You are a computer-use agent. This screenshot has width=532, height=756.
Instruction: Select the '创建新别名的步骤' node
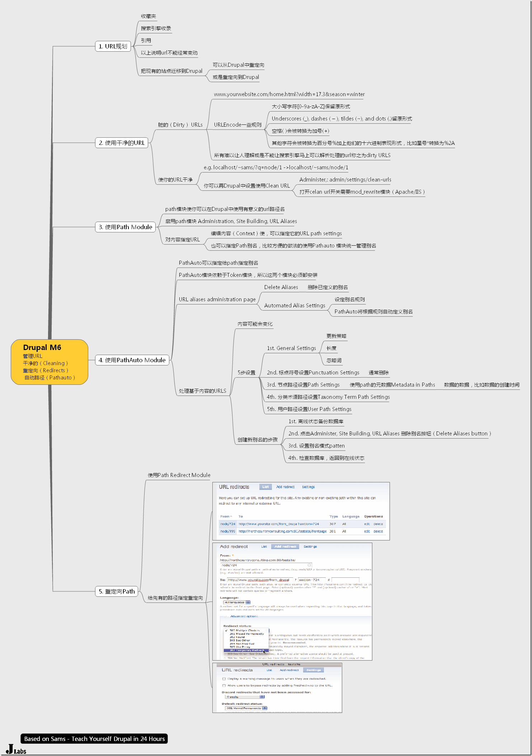(x=258, y=440)
